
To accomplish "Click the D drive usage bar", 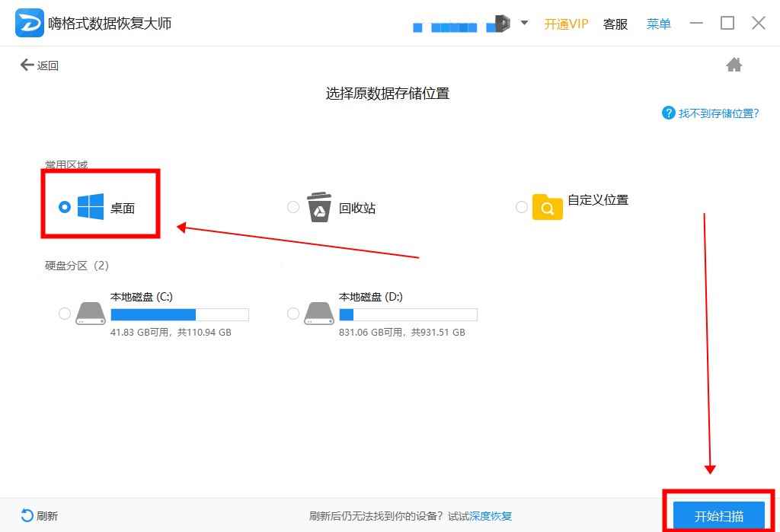I will click(408, 314).
